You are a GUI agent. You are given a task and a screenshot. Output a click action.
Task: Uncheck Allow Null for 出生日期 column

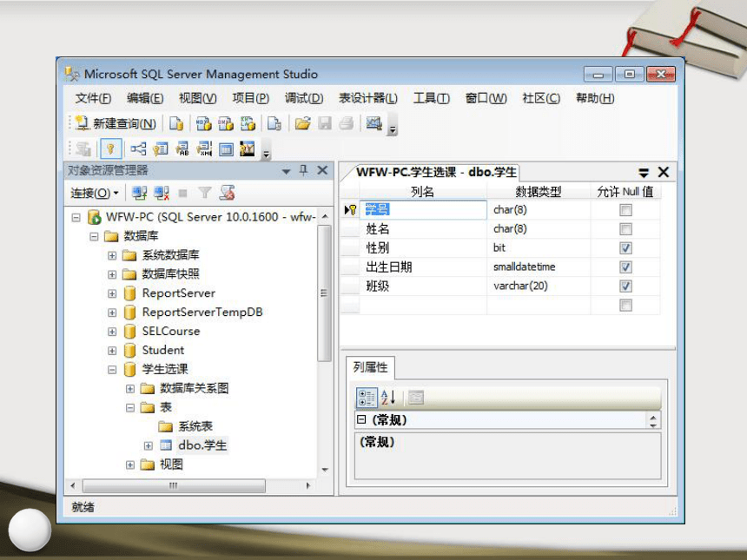coord(625,267)
